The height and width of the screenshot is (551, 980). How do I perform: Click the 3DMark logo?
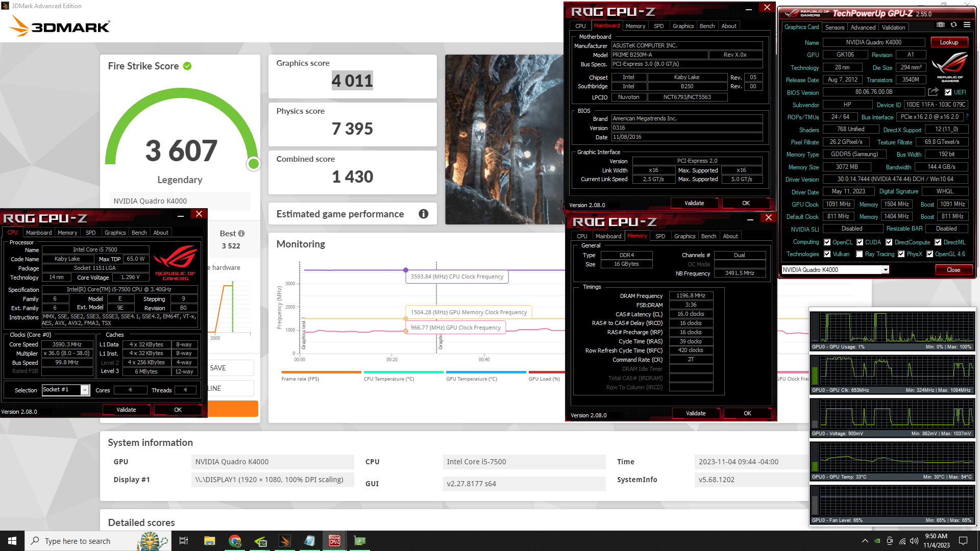click(x=60, y=26)
